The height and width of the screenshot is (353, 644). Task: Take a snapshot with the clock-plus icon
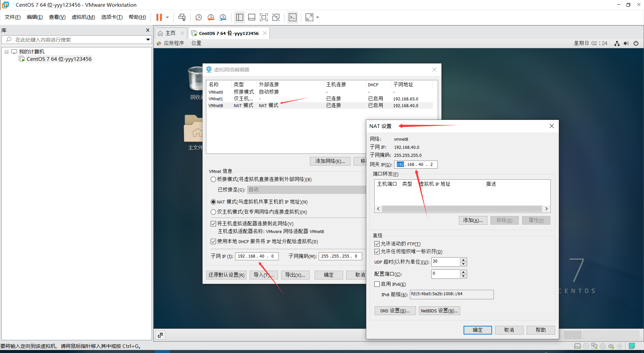[198, 17]
